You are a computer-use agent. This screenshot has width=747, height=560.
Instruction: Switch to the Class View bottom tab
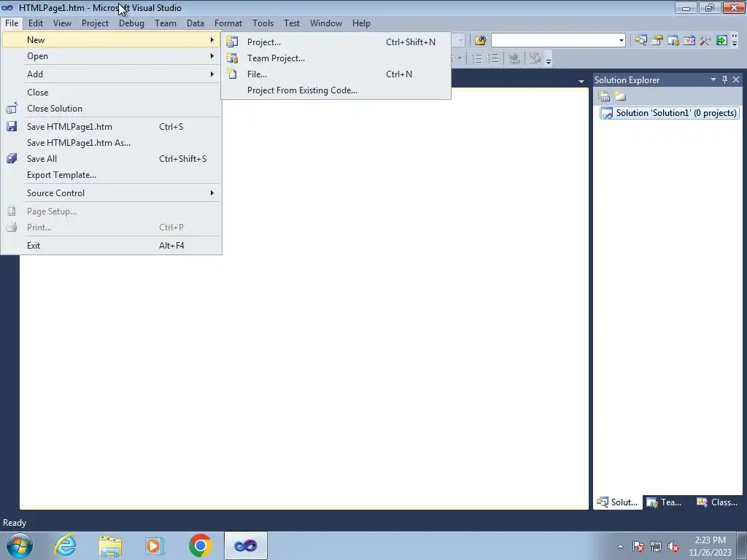[x=716, y=502]
